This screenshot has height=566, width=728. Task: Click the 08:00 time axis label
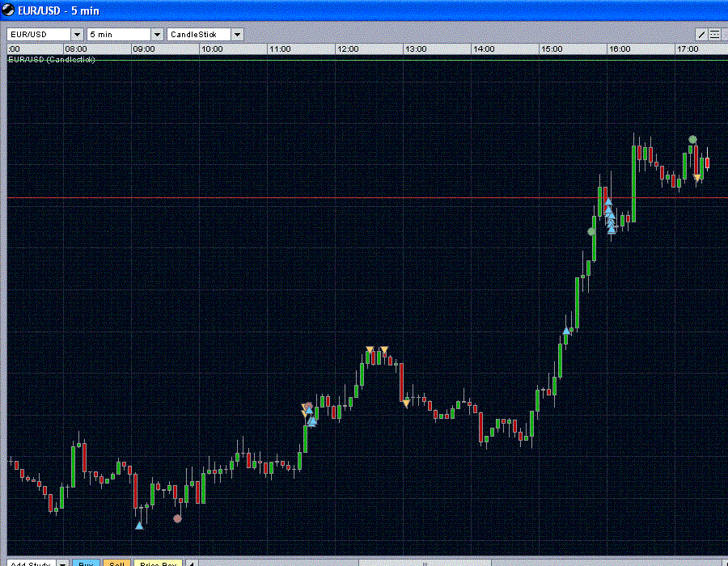[x=76, y=49]
